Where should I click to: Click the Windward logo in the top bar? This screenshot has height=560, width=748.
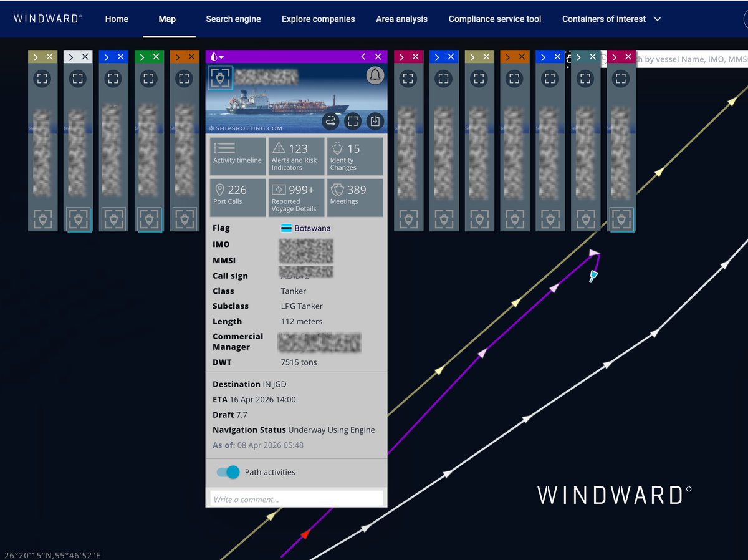(x=47, y=19)
